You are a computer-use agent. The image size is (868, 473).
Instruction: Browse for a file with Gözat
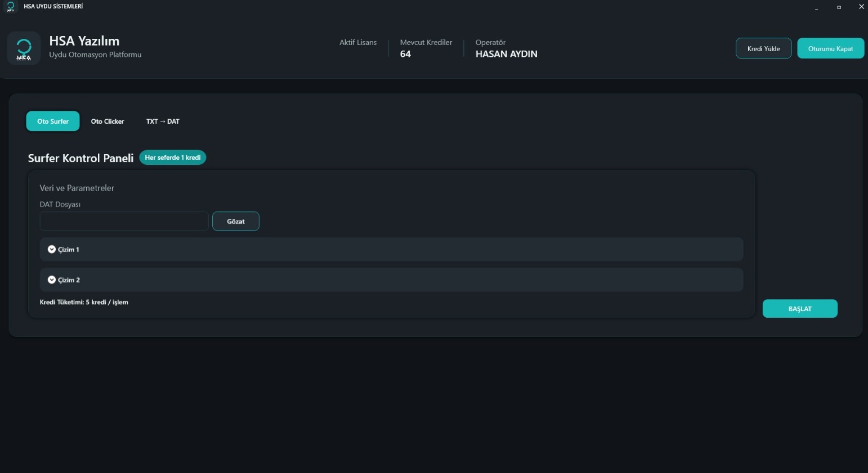click(x=235, y=221)
